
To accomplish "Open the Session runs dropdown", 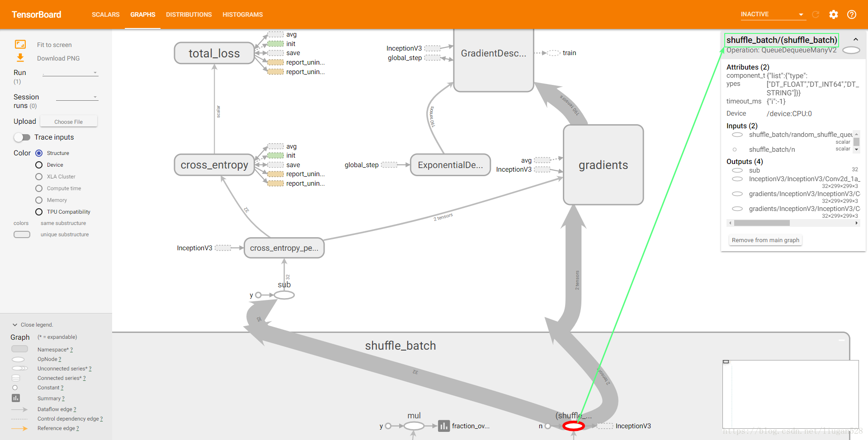I will coord(77,97).
